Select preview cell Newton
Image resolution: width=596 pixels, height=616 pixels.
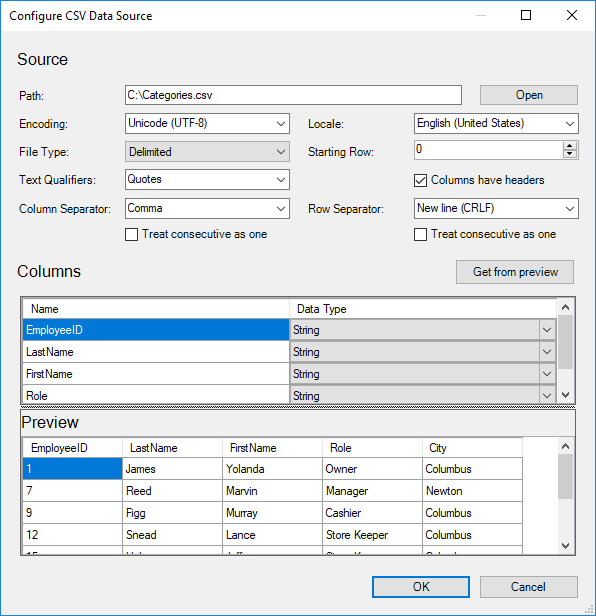coord(472,491)
